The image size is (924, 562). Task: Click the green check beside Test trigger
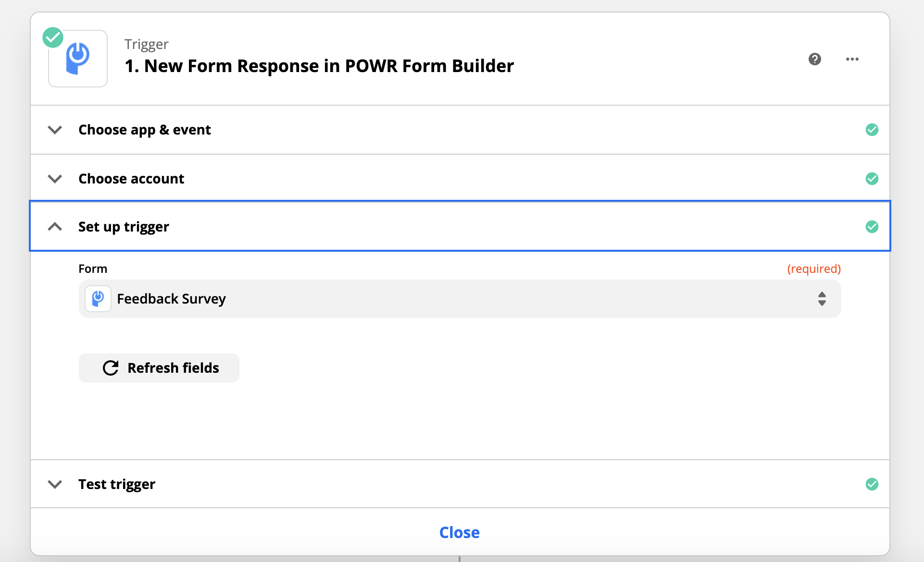[872, 484]
